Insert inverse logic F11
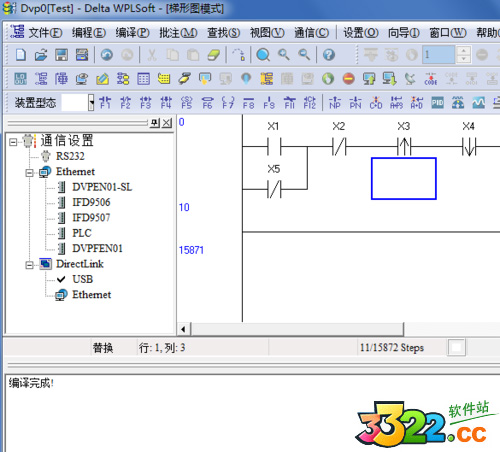This screenshot has height=452, width=500. 289,103
